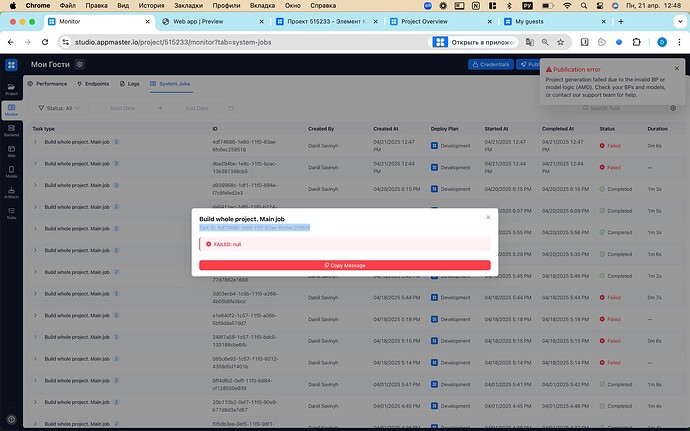Expand the job row with ID 3d03ecb4
This screenshot has height=431, width=690.
tap(36, 294)
